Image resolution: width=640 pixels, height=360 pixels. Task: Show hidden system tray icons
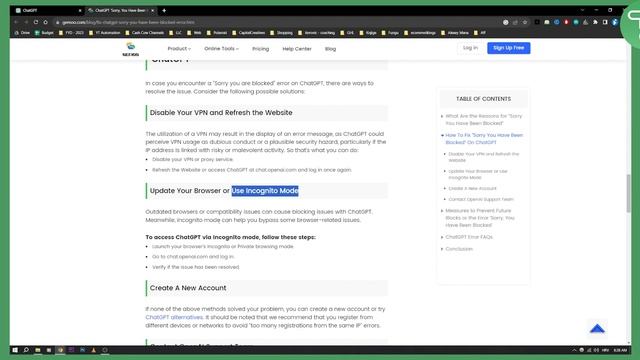pos(574,350)
